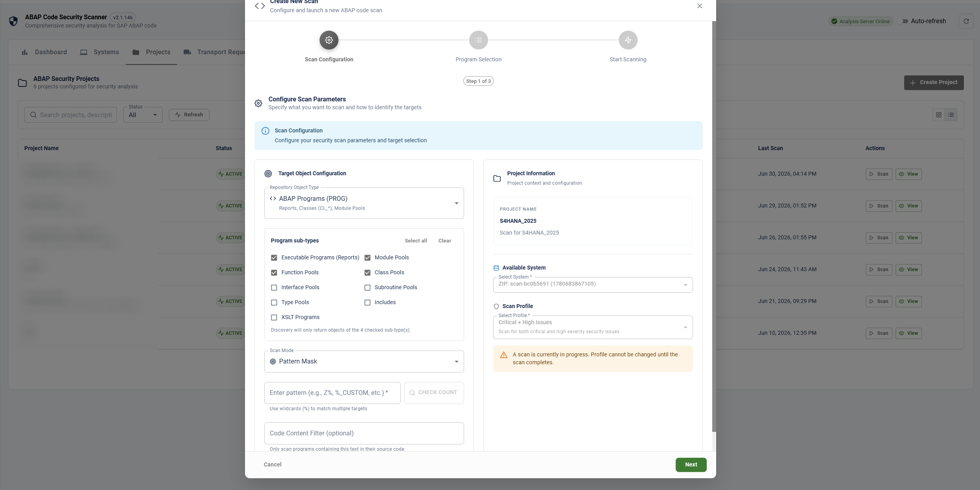Click the pattern mask input field

click(332, 393)
